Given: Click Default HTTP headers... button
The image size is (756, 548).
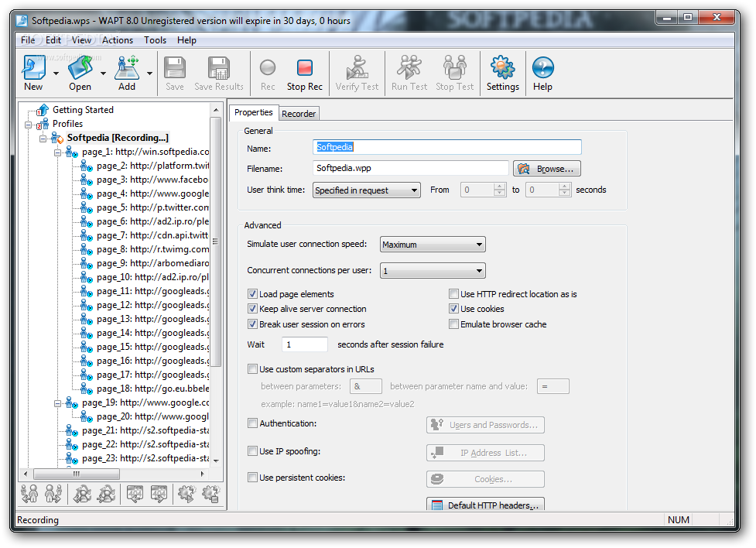Looking at the screenshot, I should click(485, 505).
